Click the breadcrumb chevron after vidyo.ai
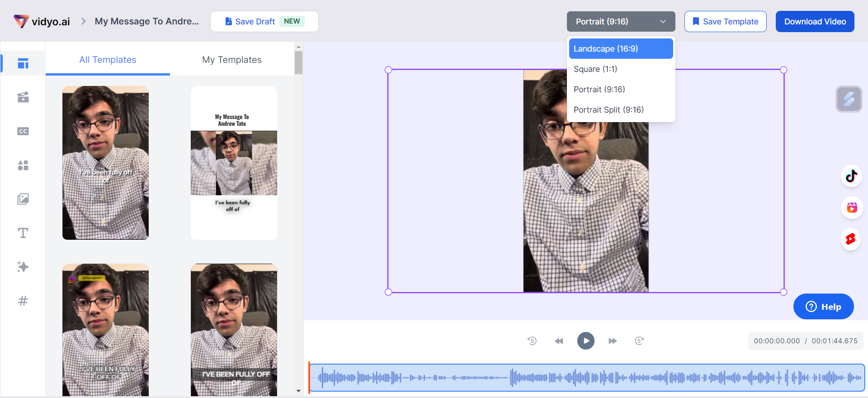The width and height of the screenshot is (868, 398). pyautogui.click(x=83, y=21)
